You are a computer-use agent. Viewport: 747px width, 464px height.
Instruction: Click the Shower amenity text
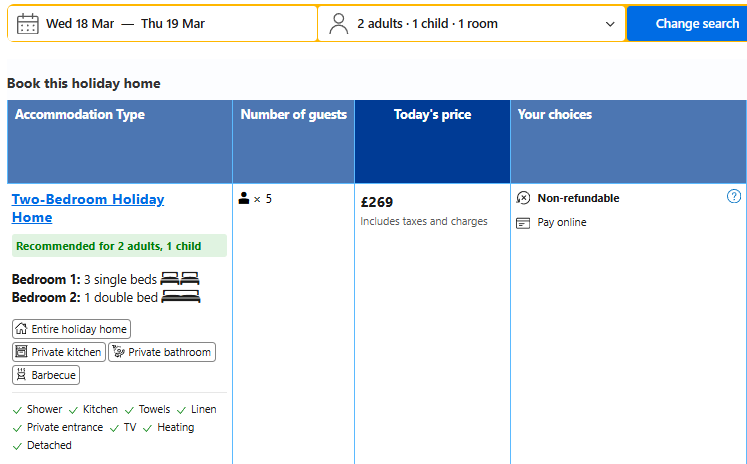click(44, 409)
